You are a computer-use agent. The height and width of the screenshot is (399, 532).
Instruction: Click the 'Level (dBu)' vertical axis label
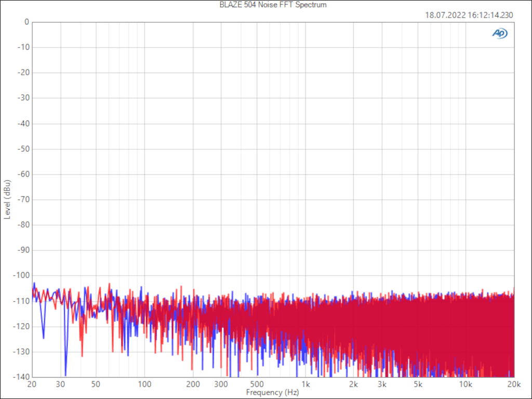(x=7, y=199)
